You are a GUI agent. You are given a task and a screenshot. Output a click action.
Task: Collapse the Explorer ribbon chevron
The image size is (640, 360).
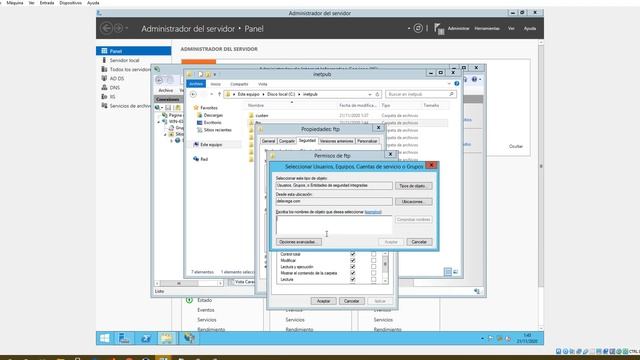(449, 84)
